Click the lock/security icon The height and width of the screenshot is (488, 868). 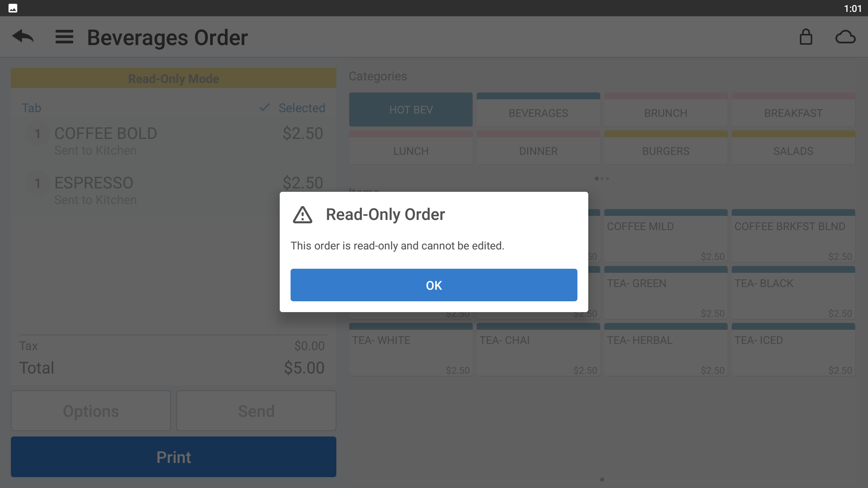pyautogui.click(x=806, y=37)
